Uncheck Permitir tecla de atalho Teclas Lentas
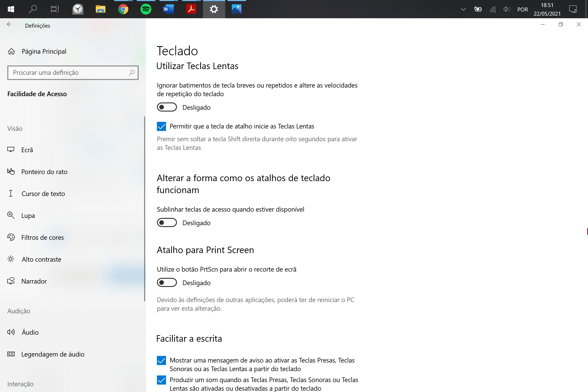This screenshot has height=392, width=588. coord(161,126)
